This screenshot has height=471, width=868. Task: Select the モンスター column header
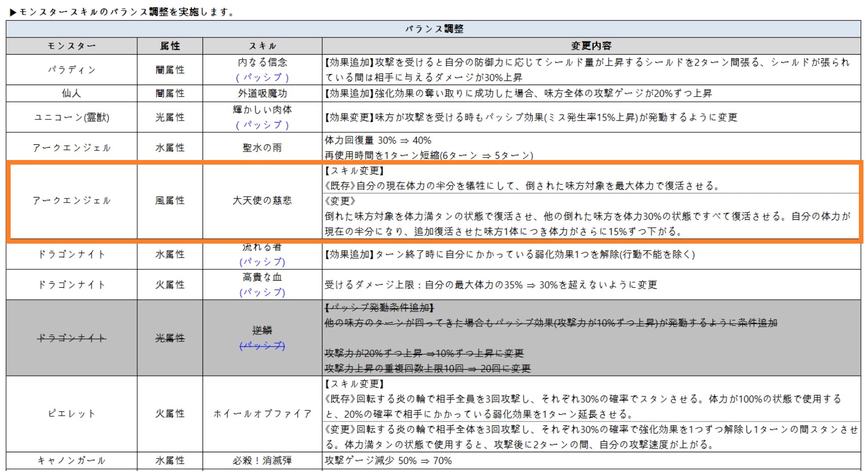coord(71,46)
